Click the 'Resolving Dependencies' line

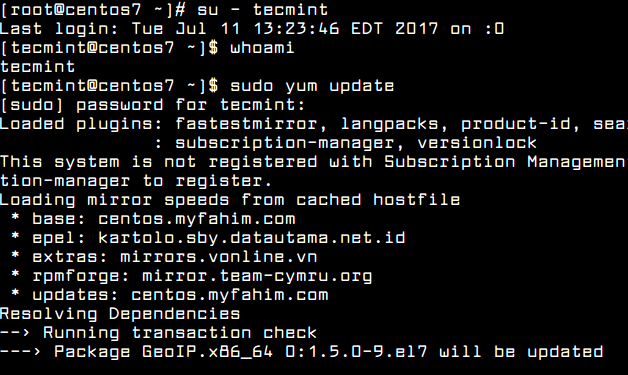click(x=120, y=315)
